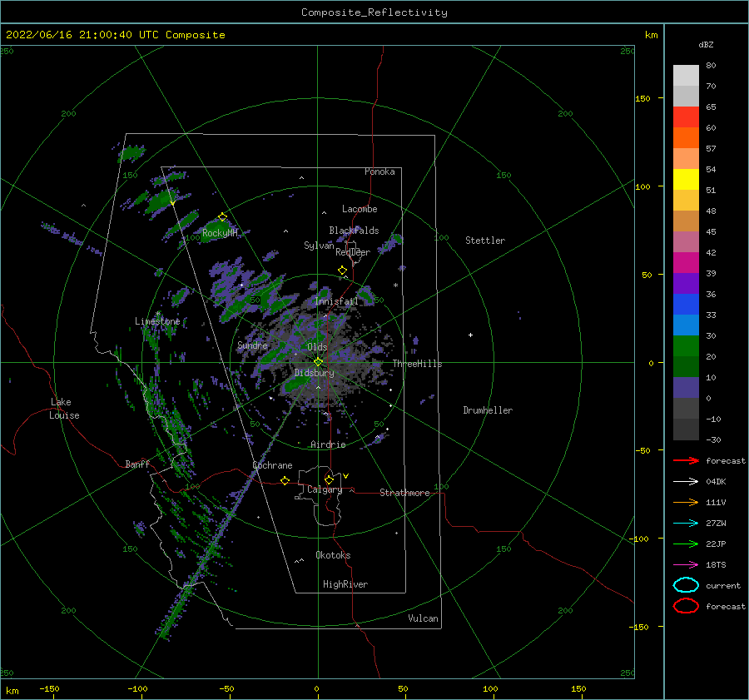Click the Calgary city label
Image resolution: width=749 pixels, height=700 pixels.
(x=325, y=489)
